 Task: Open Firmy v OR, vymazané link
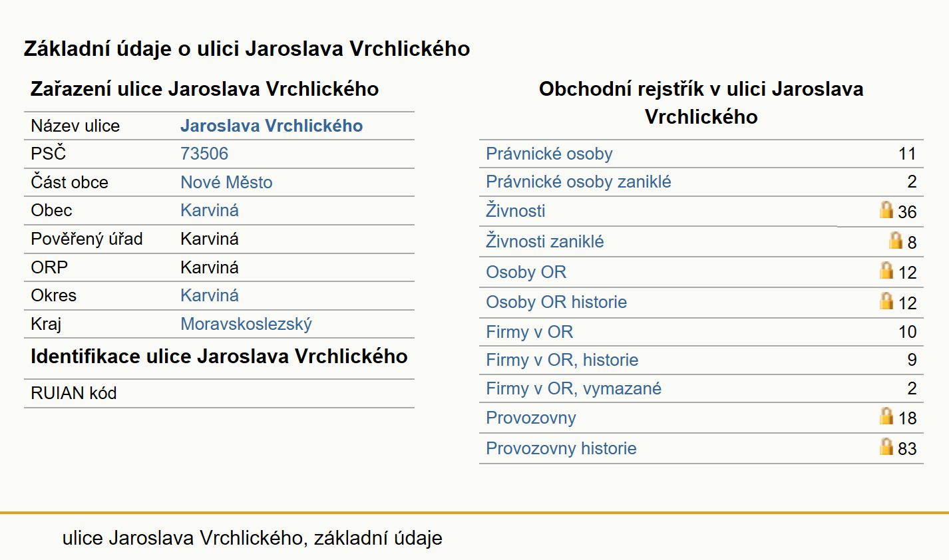click(x=574, y=388)
